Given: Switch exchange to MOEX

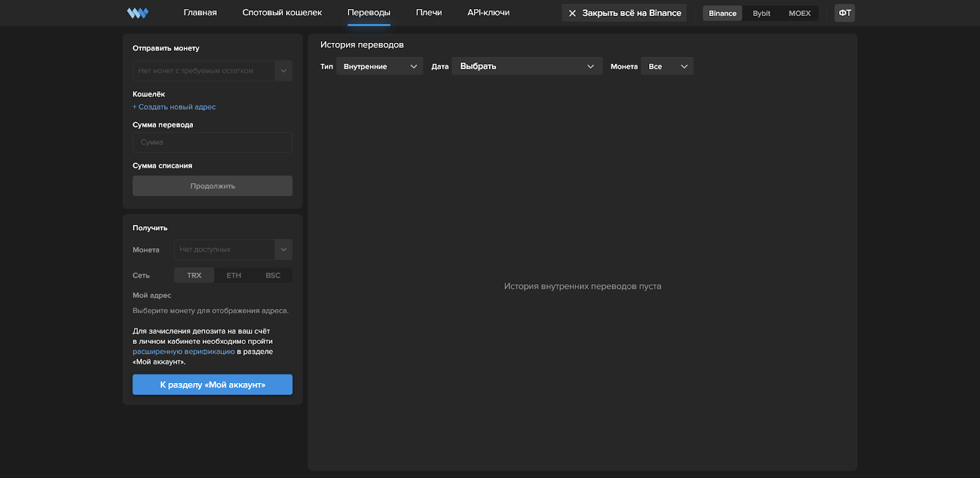Looking at the screenshot, I should pos(799,13).
